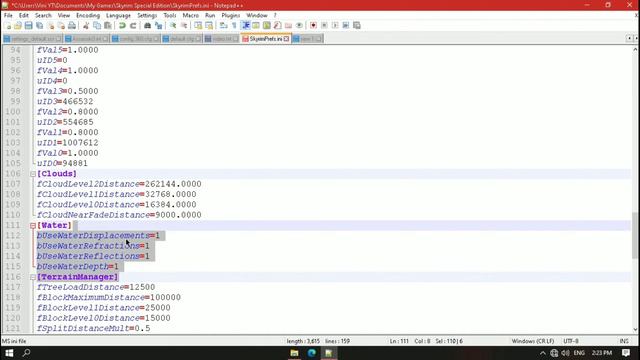Open the Plugins menu

231,16
